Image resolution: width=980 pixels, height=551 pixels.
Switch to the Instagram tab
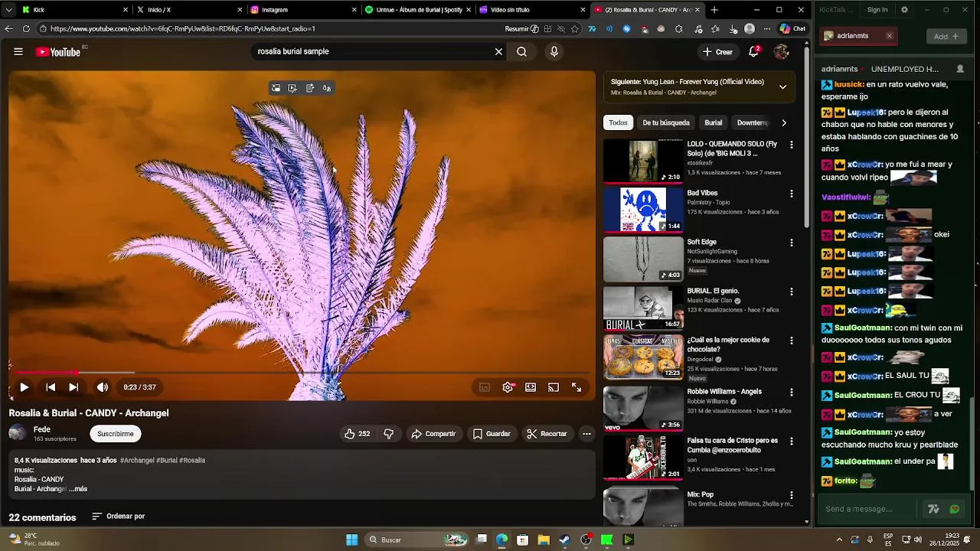click(x=299, y=10)
